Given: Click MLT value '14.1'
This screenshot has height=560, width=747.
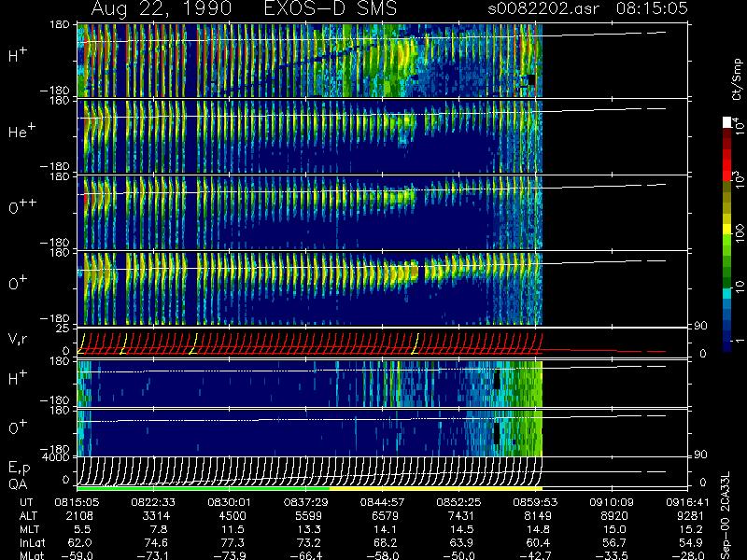Looking at the screenshot, I should point(386,529).
